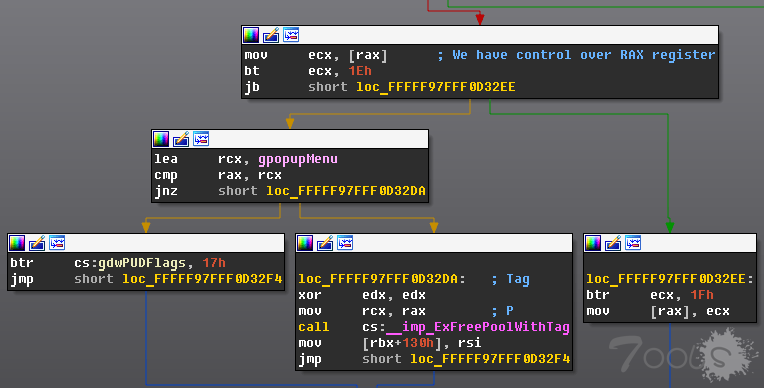The width and height of the screenshot is (764, 388).
Task: Click group-nodes icon in mov ecx node
Action: point(291,35)
